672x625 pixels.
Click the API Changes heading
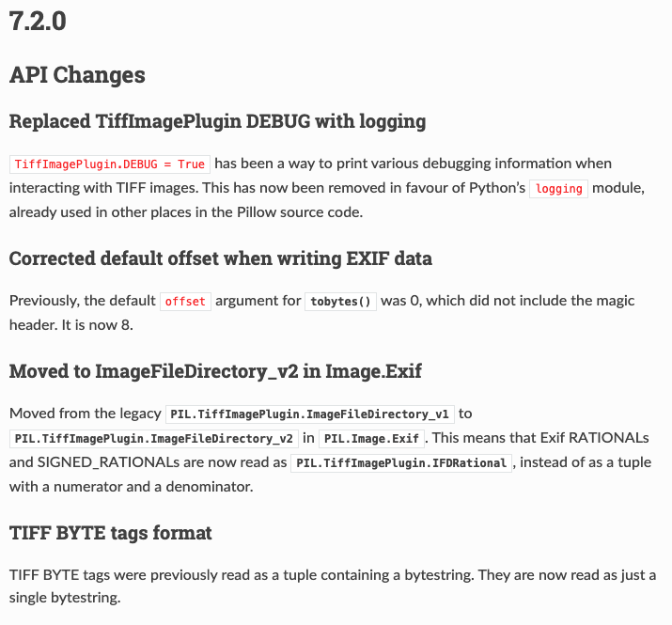[x=77, y=75]
